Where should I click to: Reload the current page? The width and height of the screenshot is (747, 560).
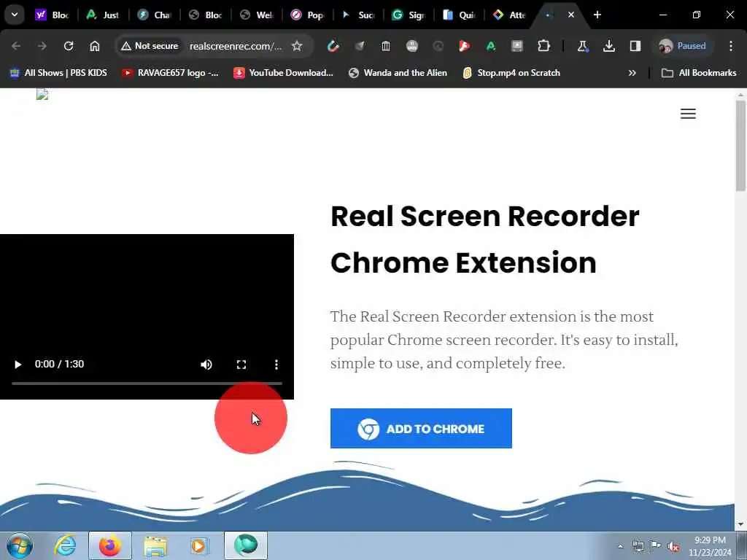tap(69, 46)
